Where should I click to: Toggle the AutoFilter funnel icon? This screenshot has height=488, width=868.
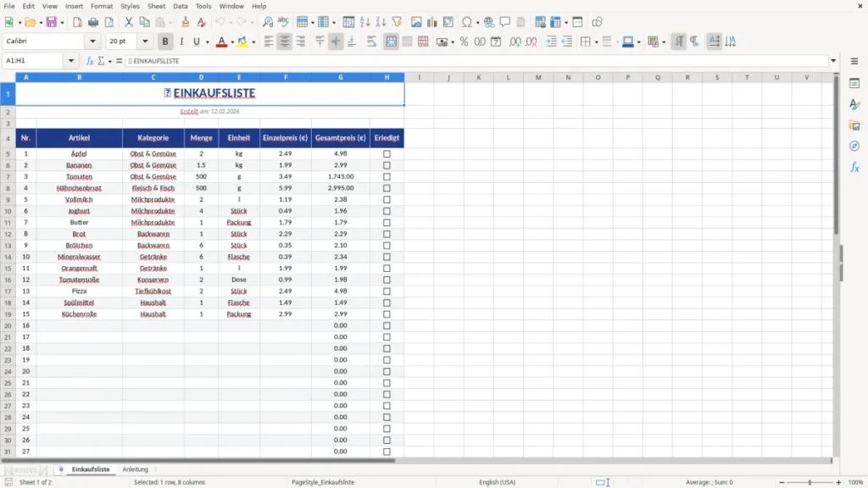pos(397,22)
